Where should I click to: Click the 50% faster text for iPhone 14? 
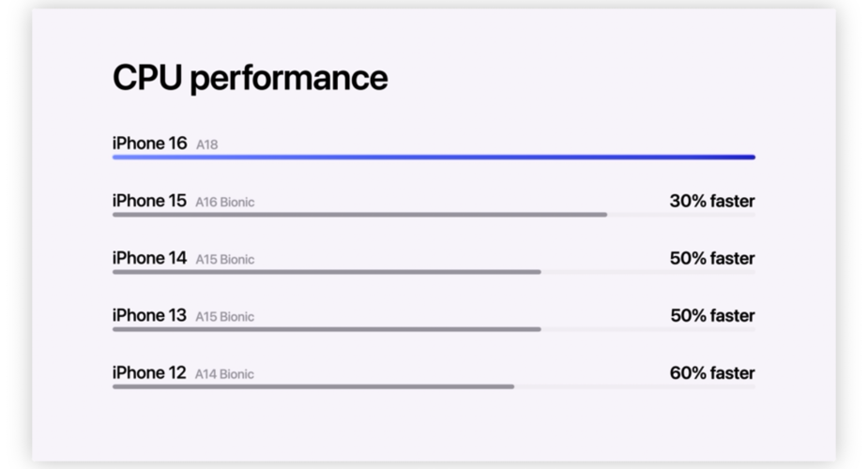pyautogui.click(x=712, y=258)
